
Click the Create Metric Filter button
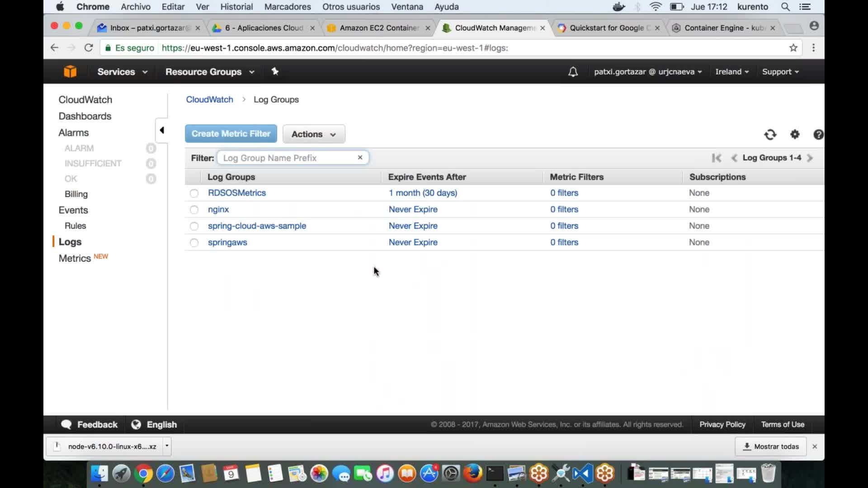(x=231, y=133)
